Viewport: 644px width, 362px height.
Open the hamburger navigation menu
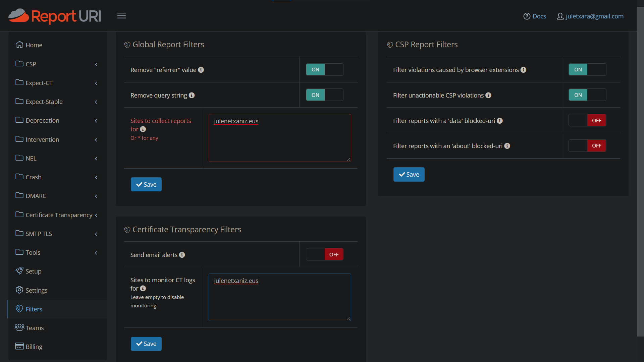121,15
